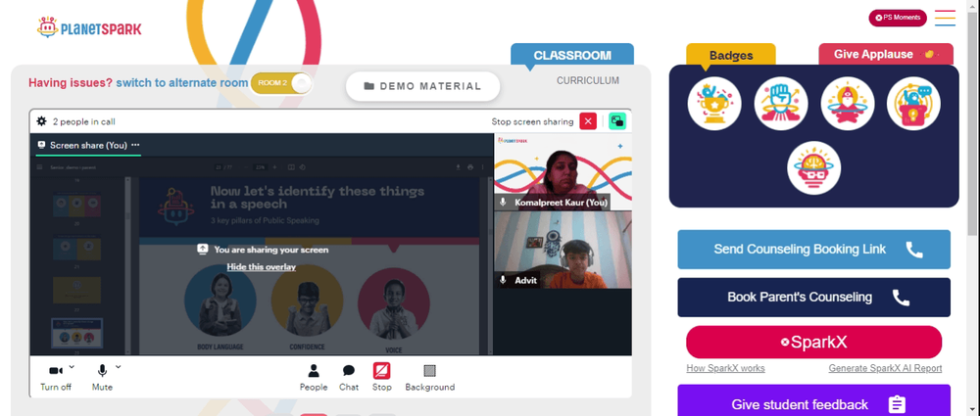This screenshot has width=980, height=416.
Task: Select the raised fist badge
Action: pyautogui.click(x=781, y=104)
